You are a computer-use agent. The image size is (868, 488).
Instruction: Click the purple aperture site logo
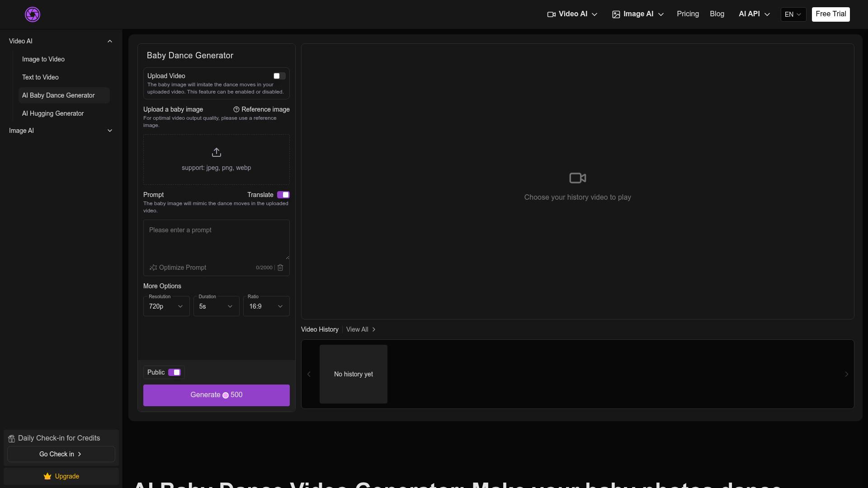33,14
